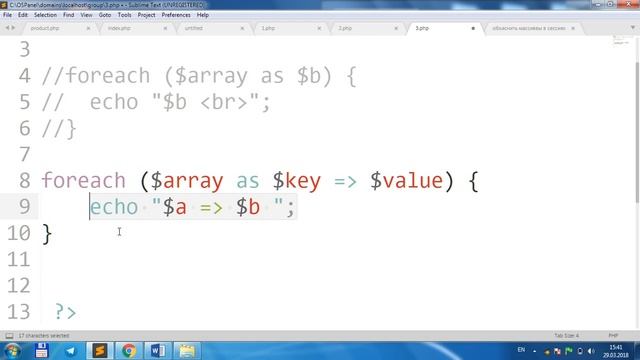Click the unsaved dot on 3.php tab

[473, 29]
